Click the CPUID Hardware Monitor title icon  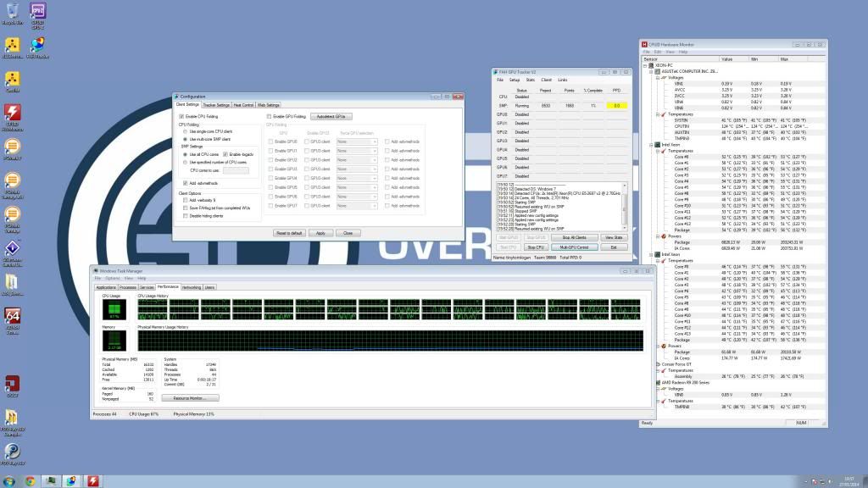point(644,44)
